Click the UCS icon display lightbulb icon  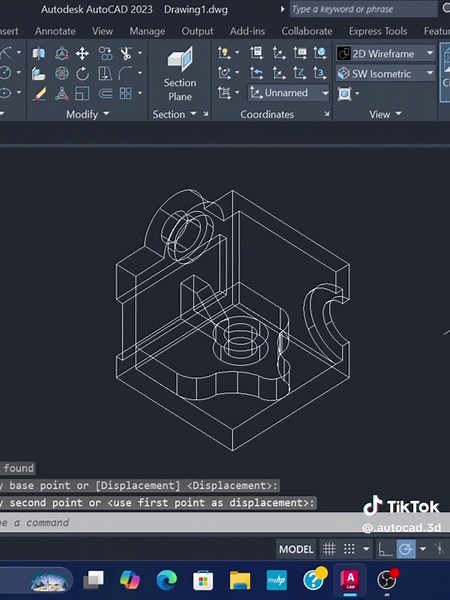pos(224,53)
